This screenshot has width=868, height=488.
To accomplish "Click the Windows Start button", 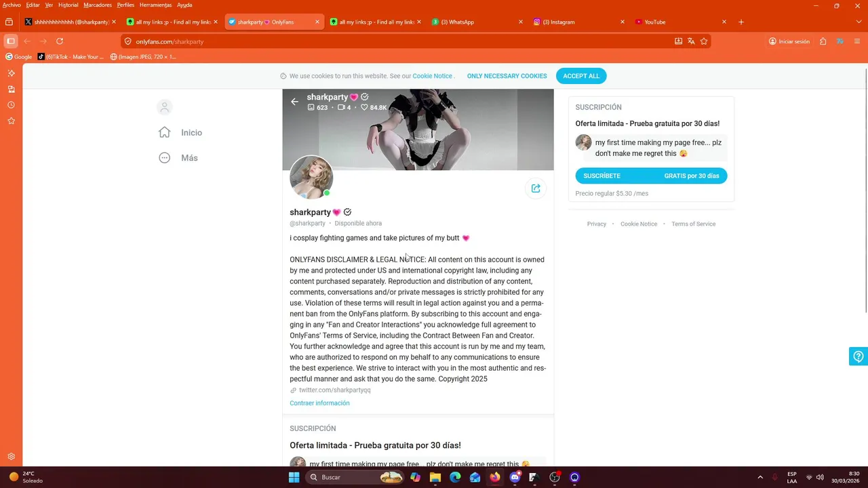I will coord(294,477).
